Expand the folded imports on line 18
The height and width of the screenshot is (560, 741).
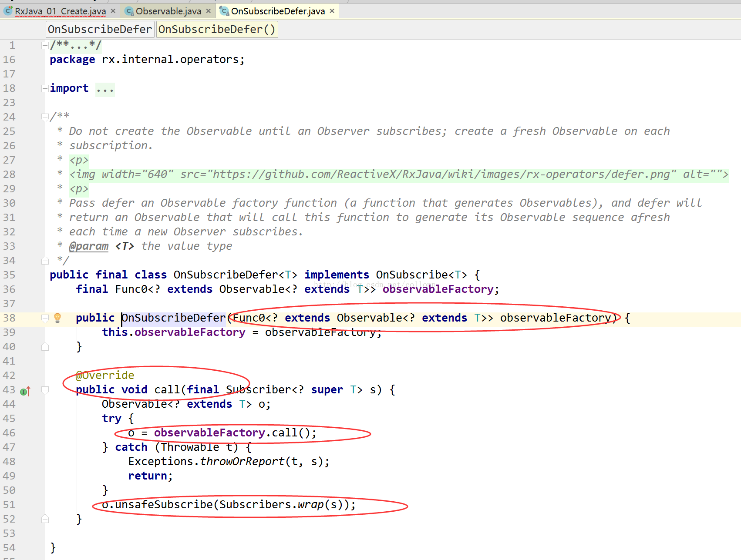pos(45,88)
